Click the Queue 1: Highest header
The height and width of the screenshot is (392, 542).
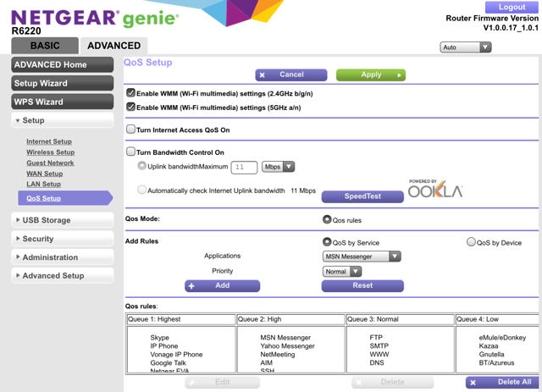pos(180,319)
